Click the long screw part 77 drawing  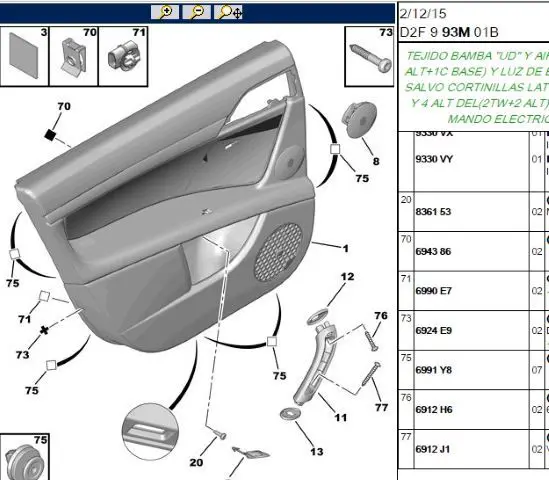pos(371,374)
